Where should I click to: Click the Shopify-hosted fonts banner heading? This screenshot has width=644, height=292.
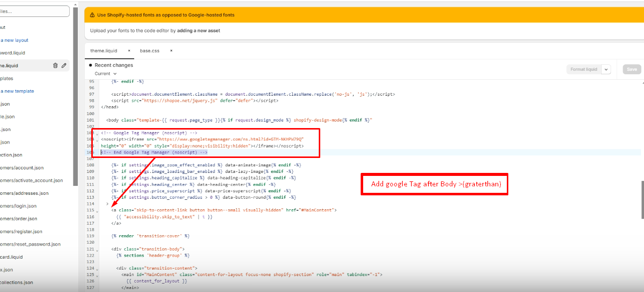(x=166, y=15)
